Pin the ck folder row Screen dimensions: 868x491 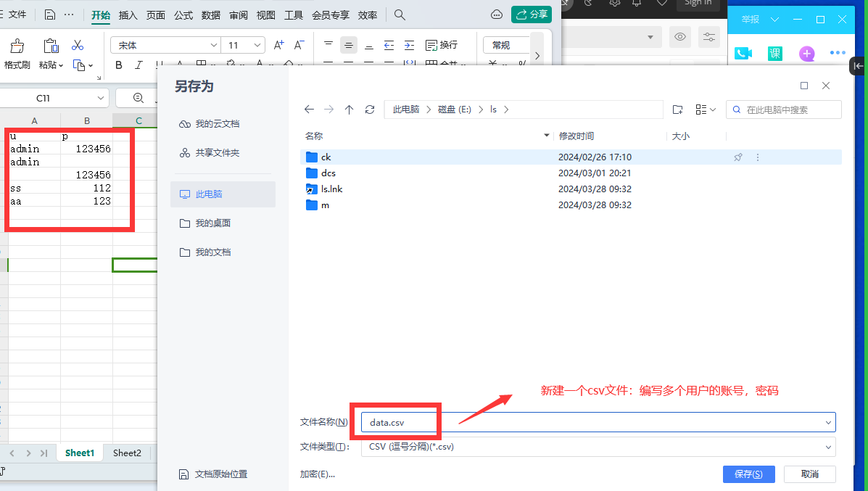pos(738,157)
